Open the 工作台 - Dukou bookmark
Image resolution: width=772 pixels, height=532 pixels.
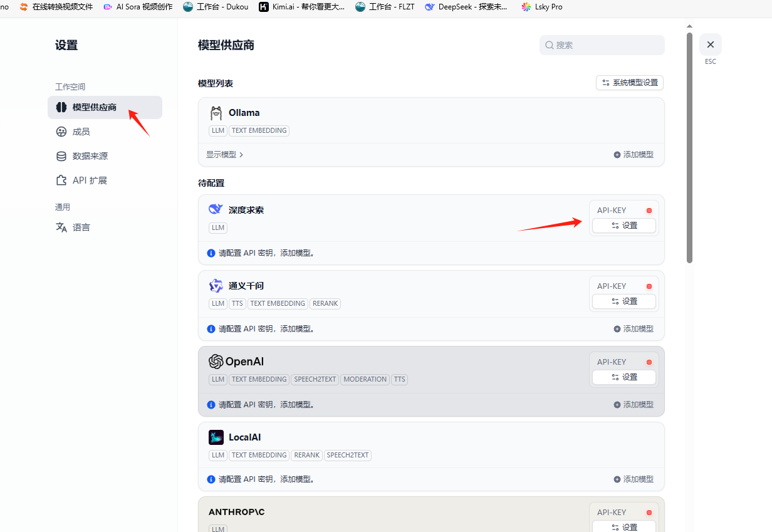click(216, 7)
